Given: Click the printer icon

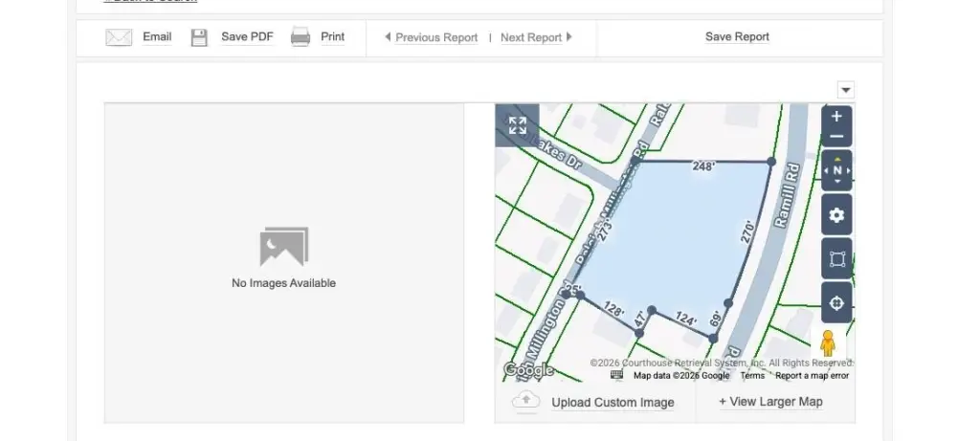Looking at the screenshot, I should click(301, 37).
